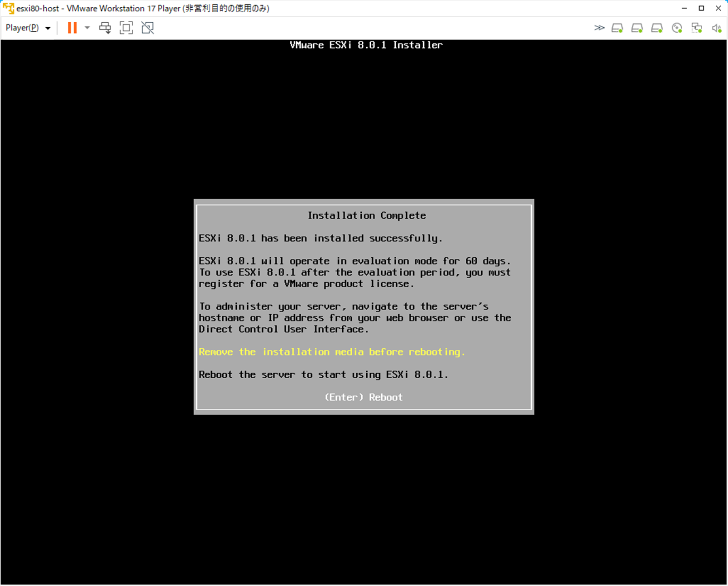Minimize the VMware Player window
This screenshot has height=586, width=728.
click(x=684, y=8)
